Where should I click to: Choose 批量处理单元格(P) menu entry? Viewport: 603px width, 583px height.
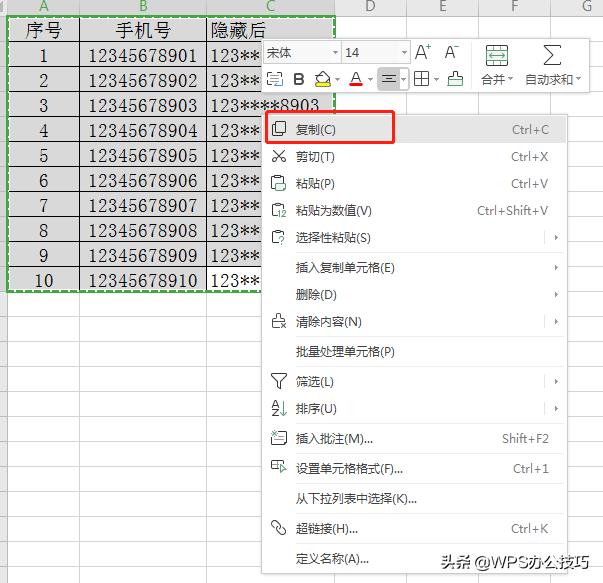(x=415, y=351)
